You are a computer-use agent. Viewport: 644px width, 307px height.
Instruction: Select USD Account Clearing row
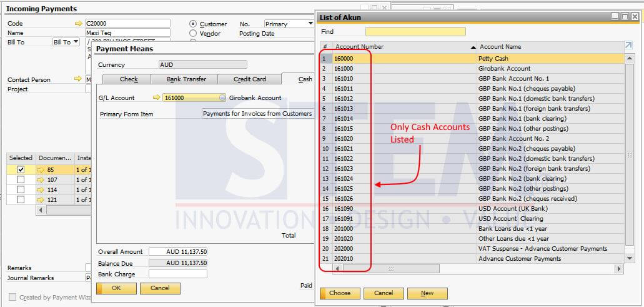(x=472, y=219)
